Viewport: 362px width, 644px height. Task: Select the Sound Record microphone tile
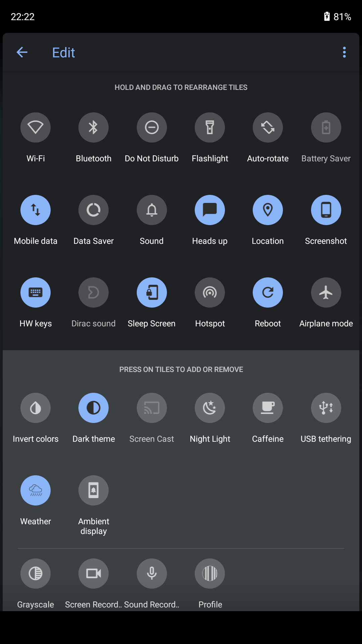152,574
